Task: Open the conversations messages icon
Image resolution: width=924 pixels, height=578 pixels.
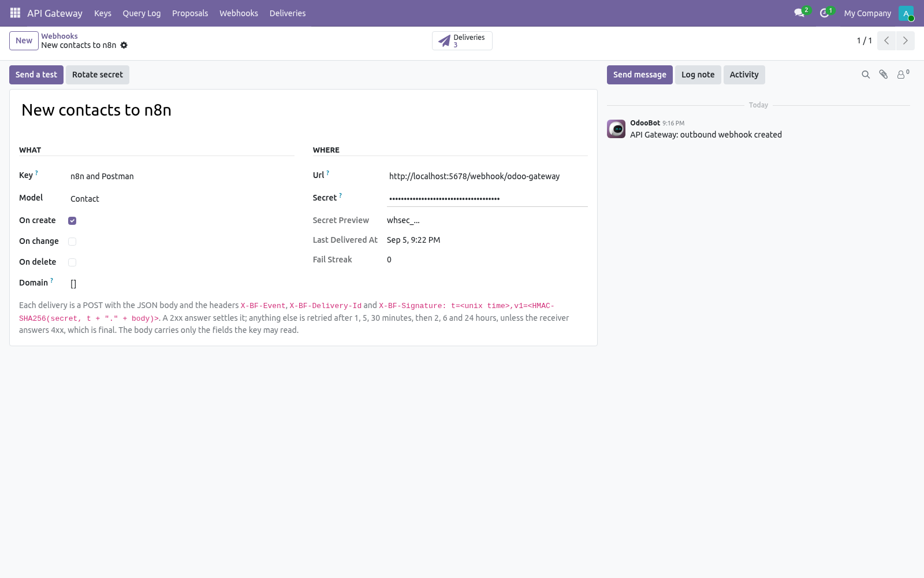Action: [799, 13]
